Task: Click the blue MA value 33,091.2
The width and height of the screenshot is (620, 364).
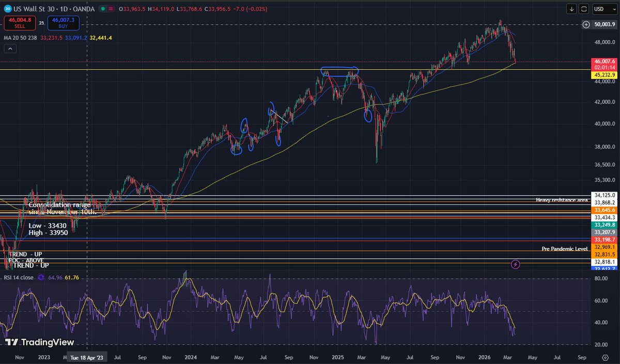Action: tap(75, 38)
